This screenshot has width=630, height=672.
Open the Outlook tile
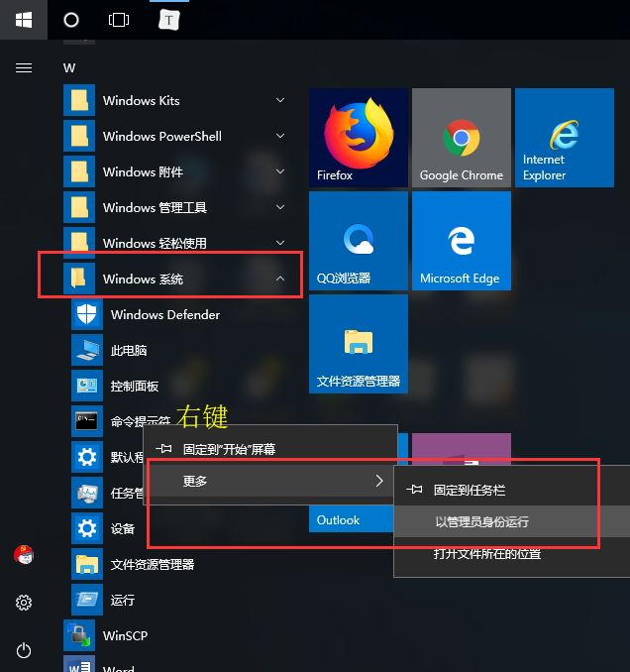(x=352, y=519)
